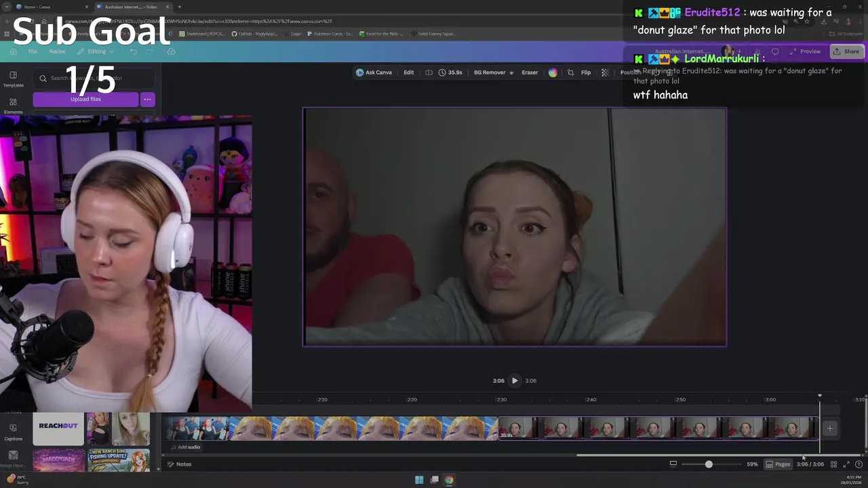
Task: Select the video on the canvas
Action: [515, 227]
